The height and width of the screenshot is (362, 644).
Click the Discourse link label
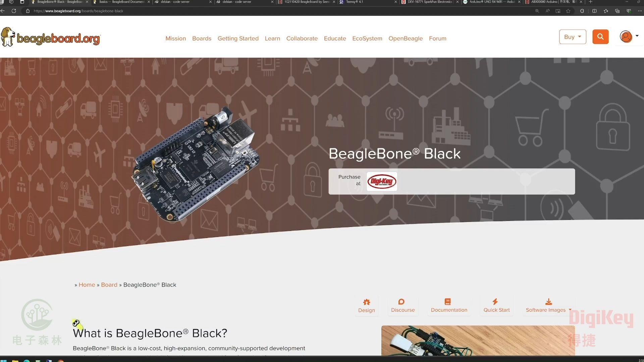403,310
